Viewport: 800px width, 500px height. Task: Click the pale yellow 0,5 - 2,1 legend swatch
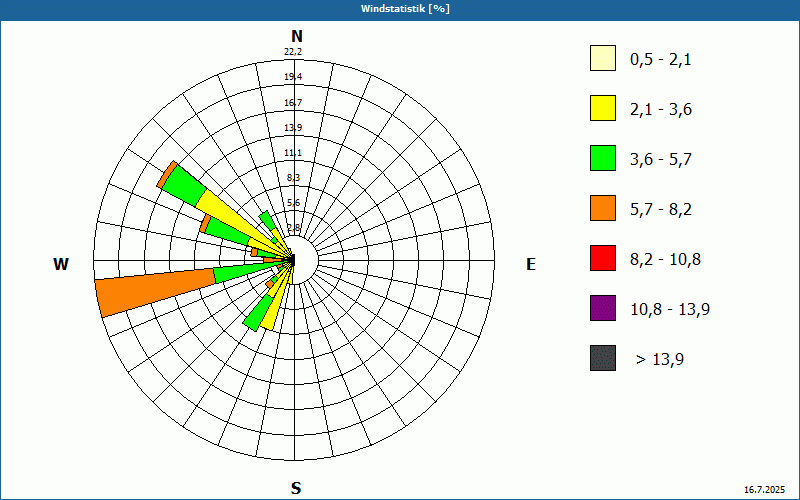point(603,58)
